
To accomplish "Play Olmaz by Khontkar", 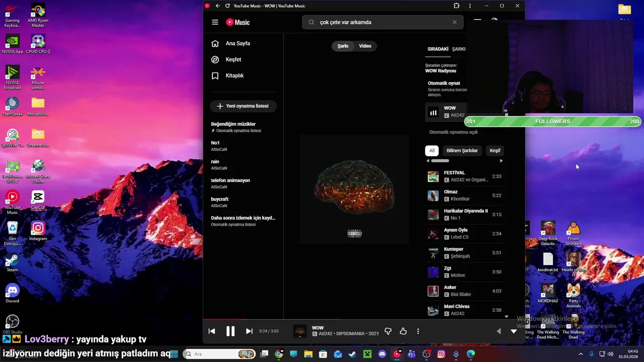I will point(464,196).
